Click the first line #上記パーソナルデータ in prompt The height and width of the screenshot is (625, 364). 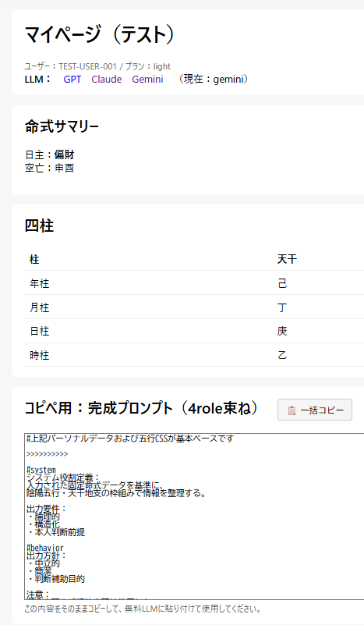click(x=130, y=439)
